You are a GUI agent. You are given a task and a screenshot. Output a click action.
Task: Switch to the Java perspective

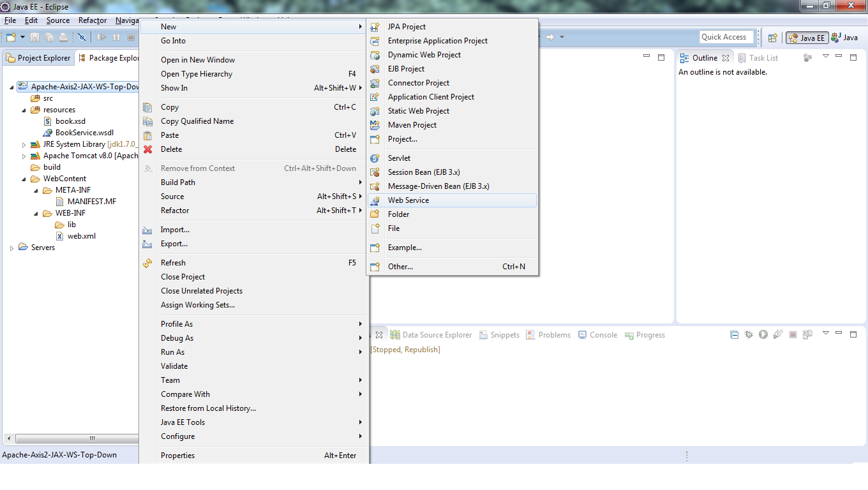pyautogui.click(x=844, y=38)
